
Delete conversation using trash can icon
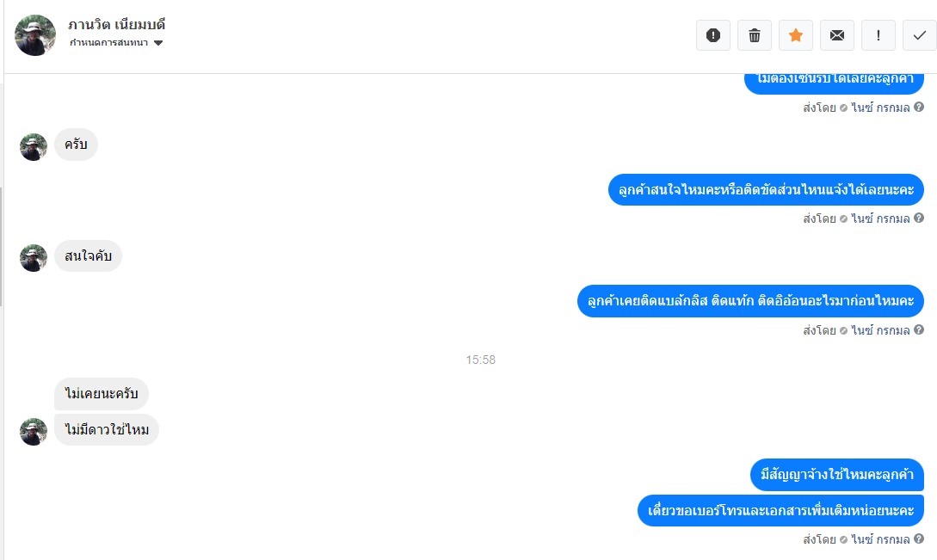(x=754, y=35)
